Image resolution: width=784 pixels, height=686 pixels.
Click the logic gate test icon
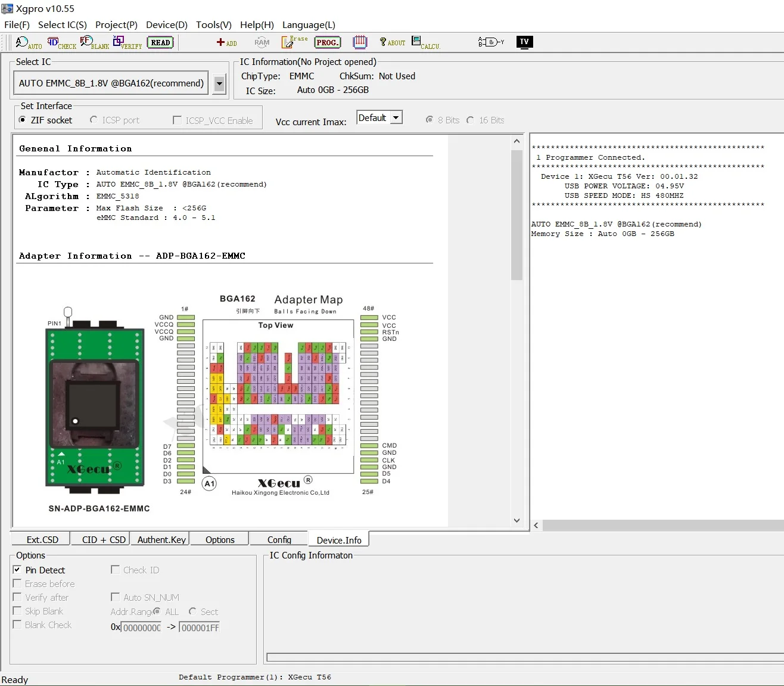click(491, 42)
